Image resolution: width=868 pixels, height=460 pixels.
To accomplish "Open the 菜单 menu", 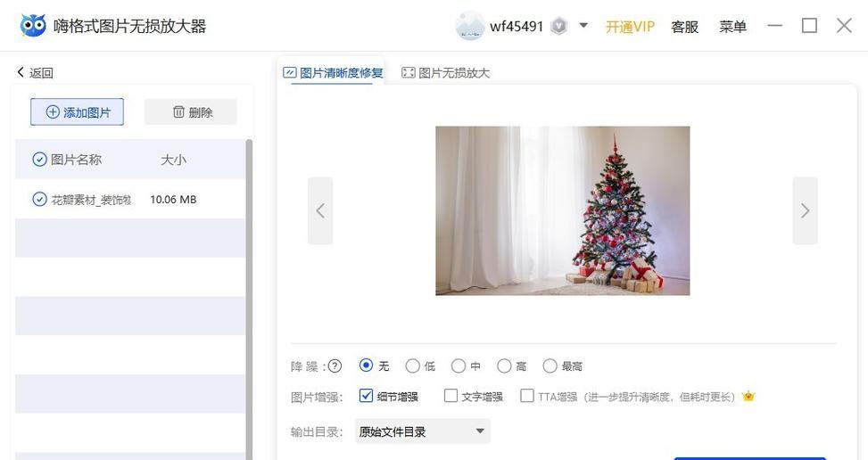I will [732, 26].
